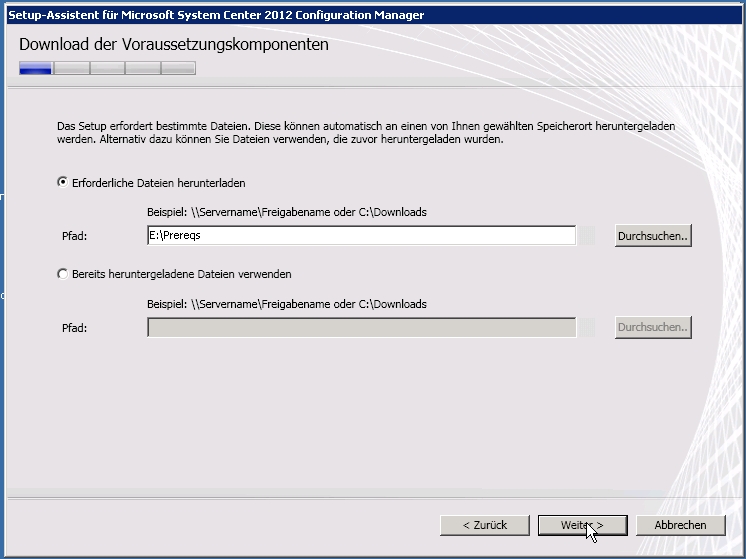Click the 'Download der Voraussetzungskomponenten' page heading

[x=174, y=44]
